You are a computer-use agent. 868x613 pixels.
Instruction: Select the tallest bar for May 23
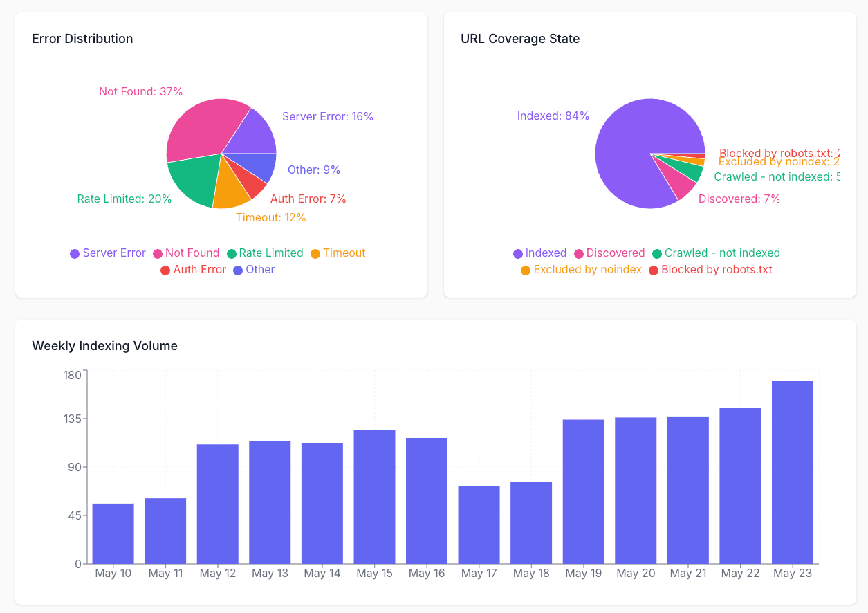tap(793, 470)
